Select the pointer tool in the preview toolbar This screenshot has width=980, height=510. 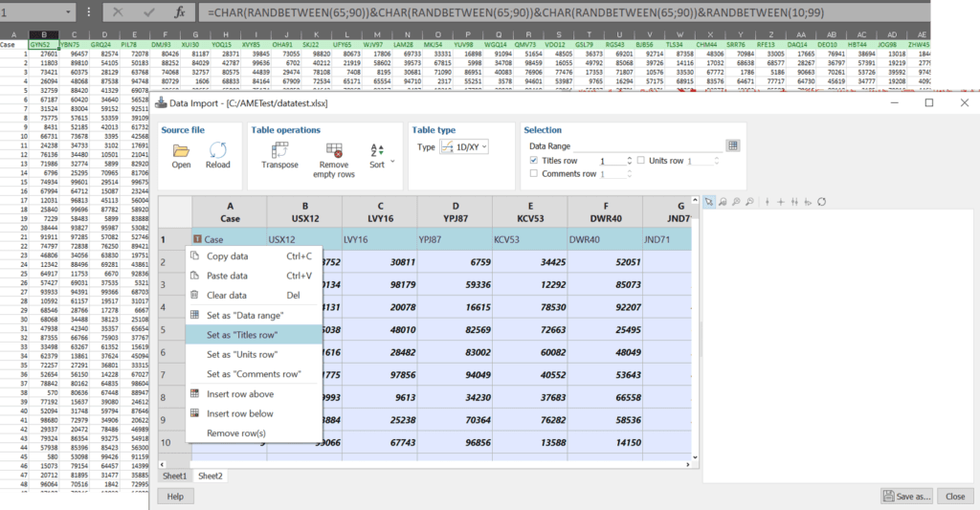click(x=709, y=202)
